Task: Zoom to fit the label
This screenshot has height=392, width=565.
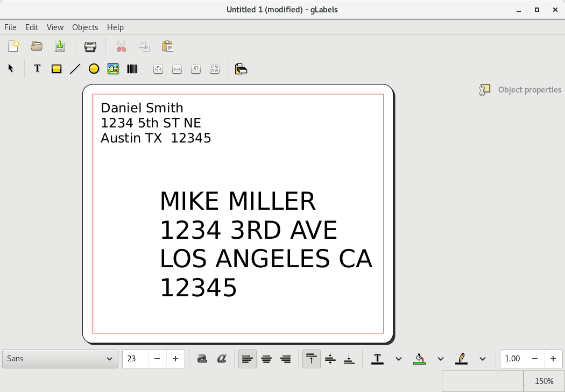Action: click(214, 69)
